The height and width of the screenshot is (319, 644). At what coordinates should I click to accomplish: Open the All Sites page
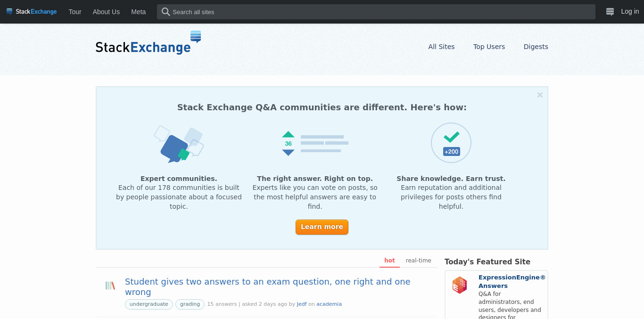click(x=441, y=47)
